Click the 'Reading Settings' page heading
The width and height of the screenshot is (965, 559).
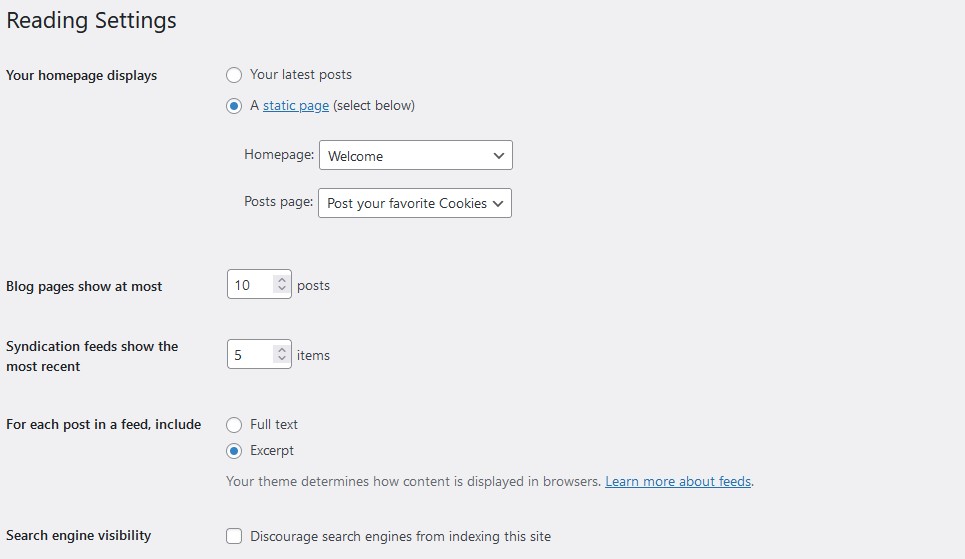91,21
